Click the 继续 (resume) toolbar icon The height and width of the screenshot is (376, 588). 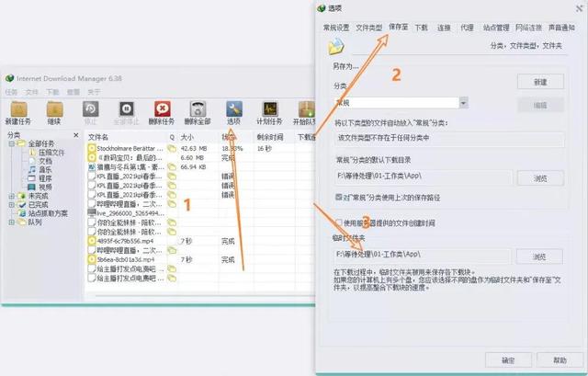coord(54,109)
